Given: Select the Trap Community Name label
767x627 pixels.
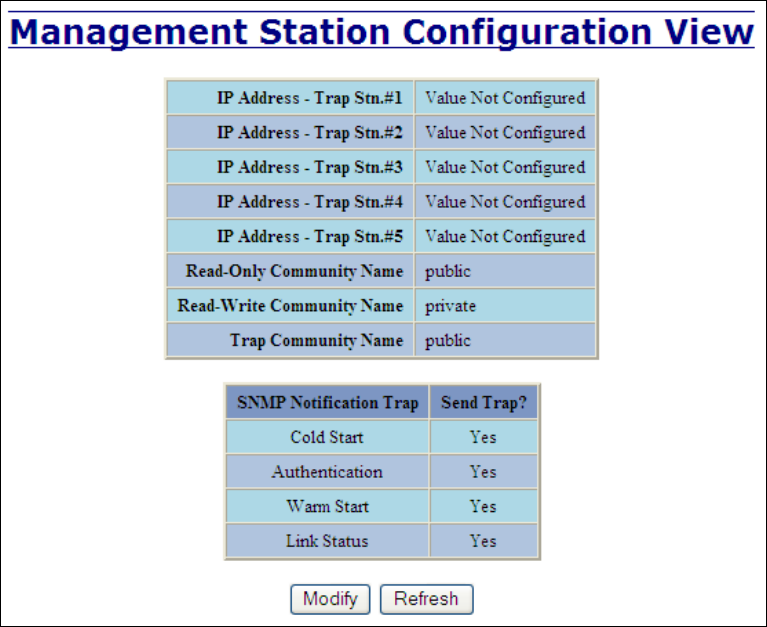Looking at the screenshot, I should point(316,340).
